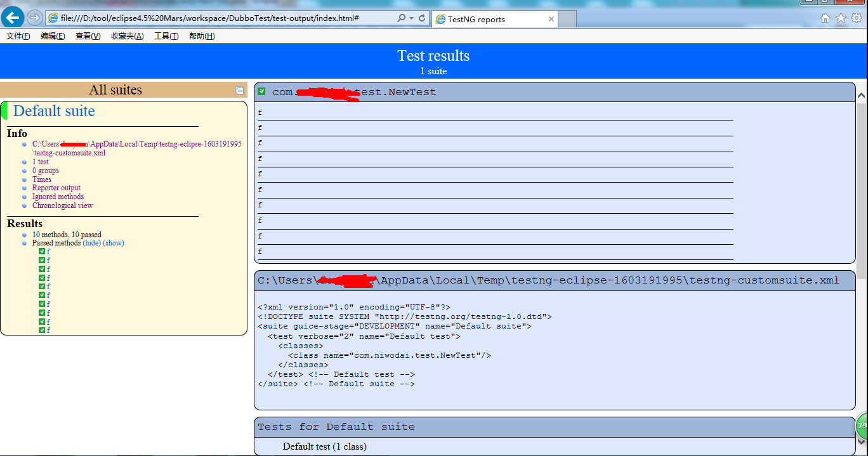
Task: Click (show) for passed methods
Action: click(x=114, y=243)
